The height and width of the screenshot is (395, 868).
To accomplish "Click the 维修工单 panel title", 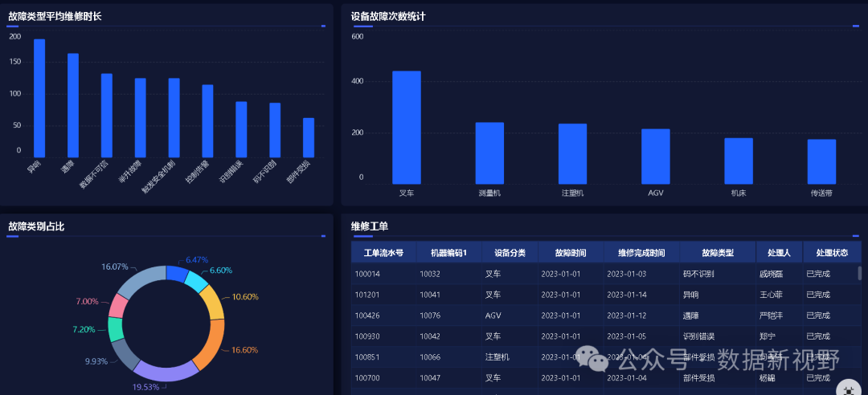I will 370,226.
